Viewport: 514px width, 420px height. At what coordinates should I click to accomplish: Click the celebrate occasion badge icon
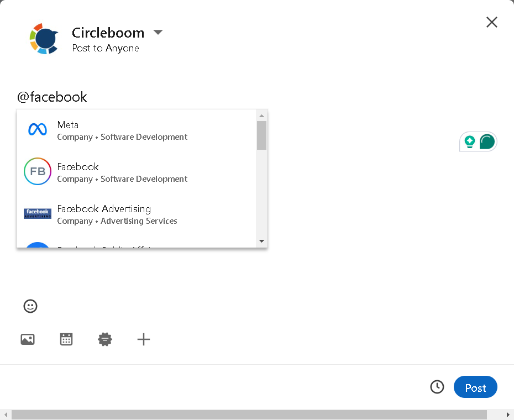(105, 339)
